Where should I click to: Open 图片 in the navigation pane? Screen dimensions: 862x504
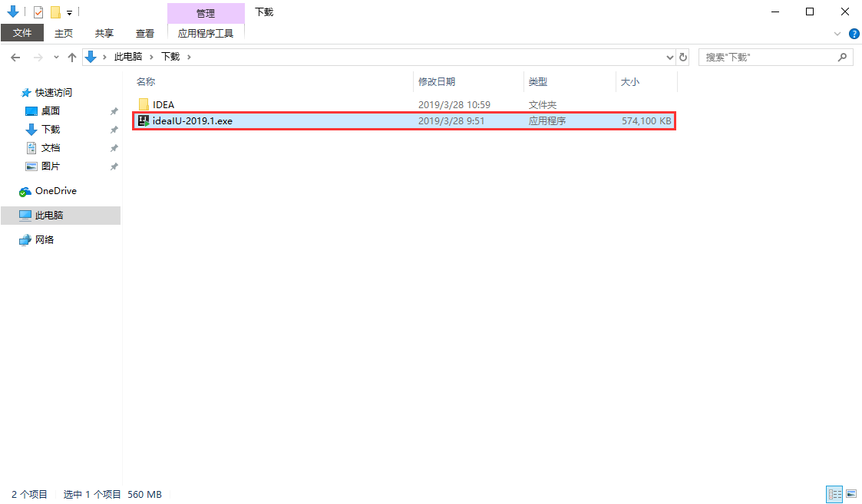tap(50, 166)
